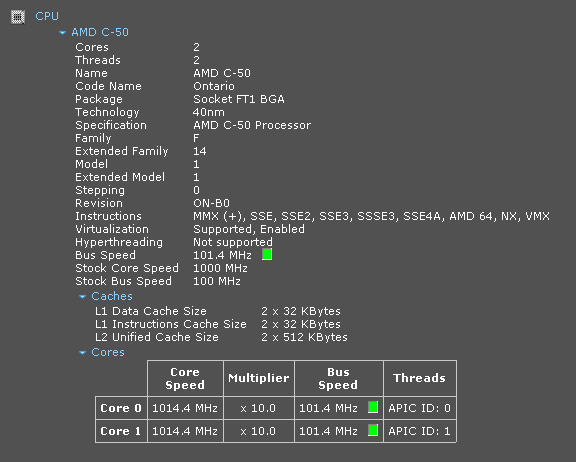Click the Core 0 multiplier x 10.0 cell
The width and height of the screenshot is (576, 462).
(x=259, y=408)
